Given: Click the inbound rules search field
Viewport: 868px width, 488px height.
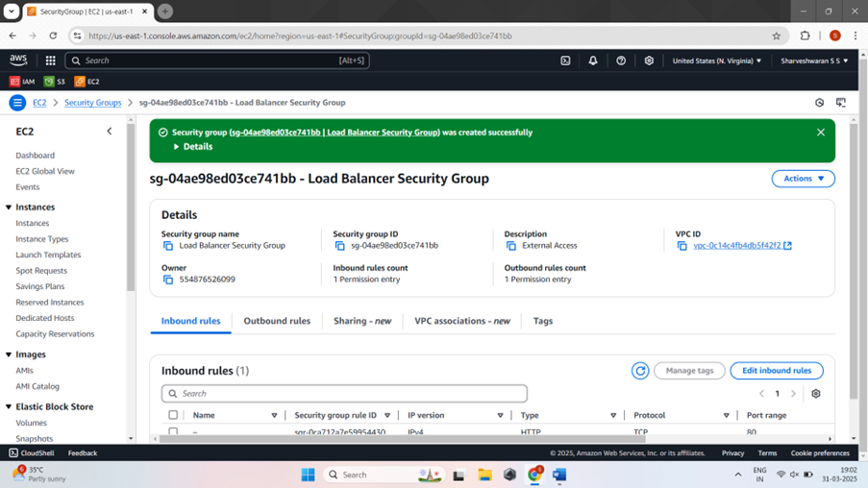Looking at the screenshot, I should pyautogui.click(x=344, y=394).
